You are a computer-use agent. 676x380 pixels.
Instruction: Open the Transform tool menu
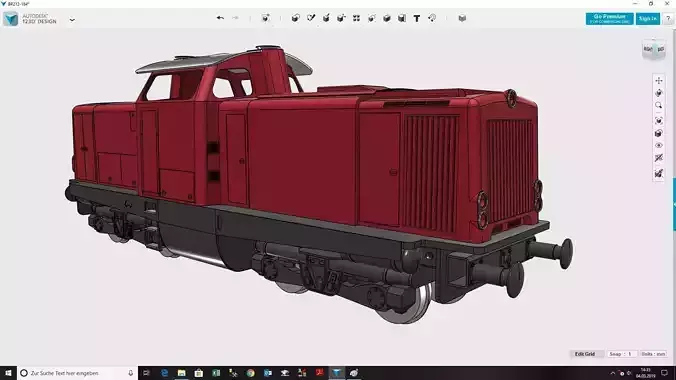click(265, 18)
